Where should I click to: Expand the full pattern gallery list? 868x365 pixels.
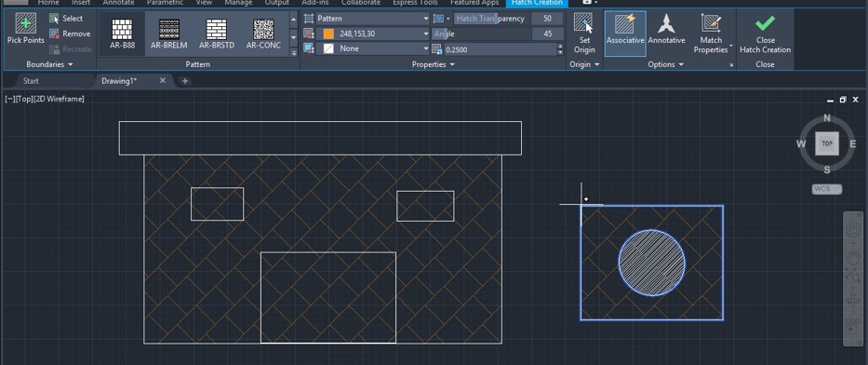click(x=294, y=53)
